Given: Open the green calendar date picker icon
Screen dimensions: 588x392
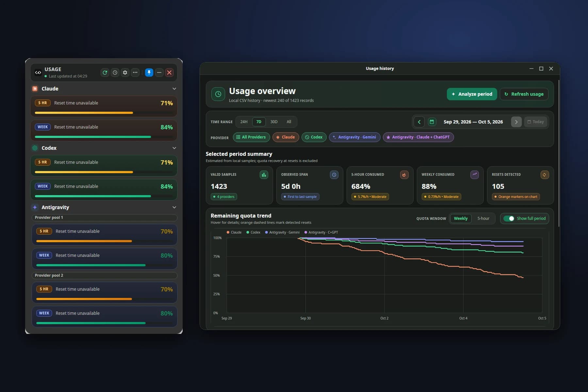Looking at the screenshot, I should click(x=432, y=122).
